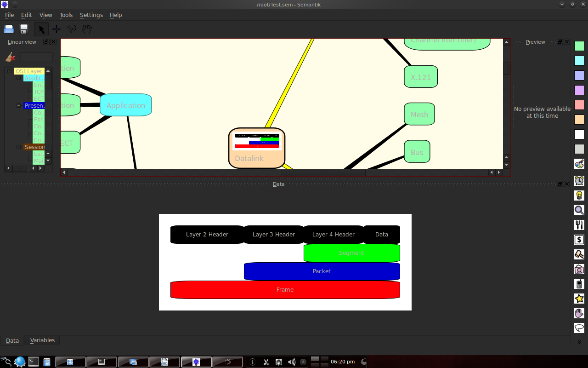Collapse the OSI Layer tree node
Viewport: 588px width, 368px height.
click(x=9, y=71)
